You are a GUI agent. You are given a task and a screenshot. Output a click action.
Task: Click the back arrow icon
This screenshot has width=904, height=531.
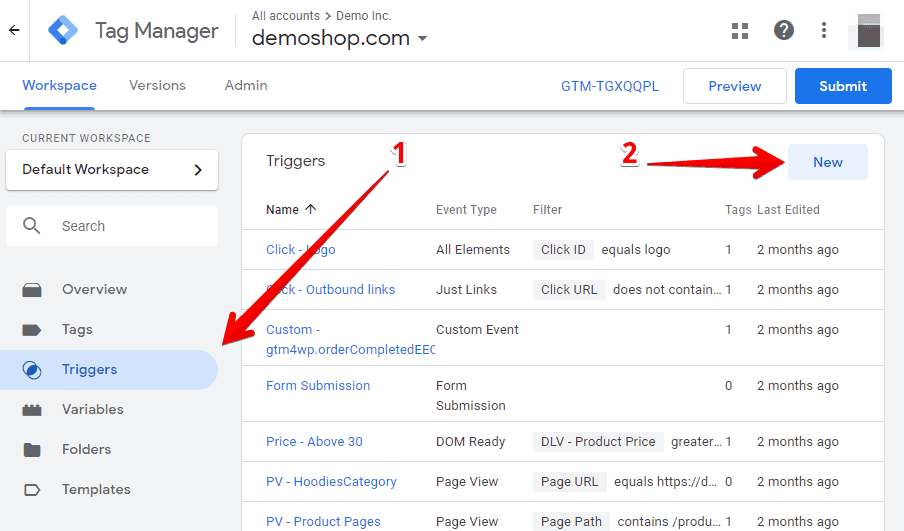click(x=14, y=30)
